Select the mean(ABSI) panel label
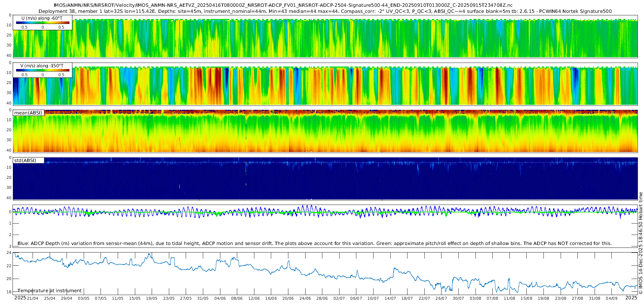The width and height of the screenshot is (644, 304). click(28, 113)
